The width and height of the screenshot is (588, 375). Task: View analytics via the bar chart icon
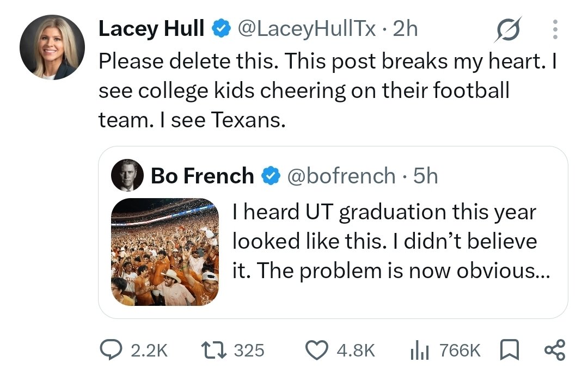(420, 350)
